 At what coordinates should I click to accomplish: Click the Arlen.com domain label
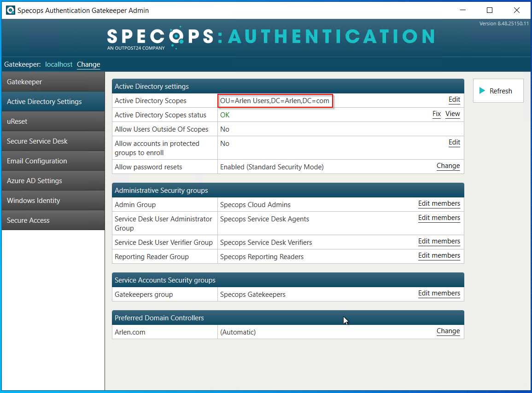(x=130, y=332)
